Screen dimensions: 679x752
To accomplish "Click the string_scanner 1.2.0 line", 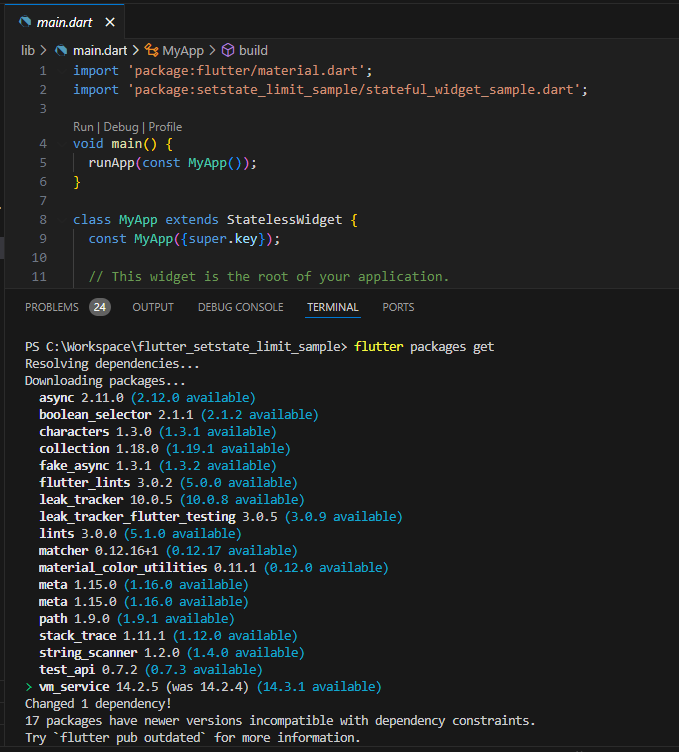I will pos(172,653).
